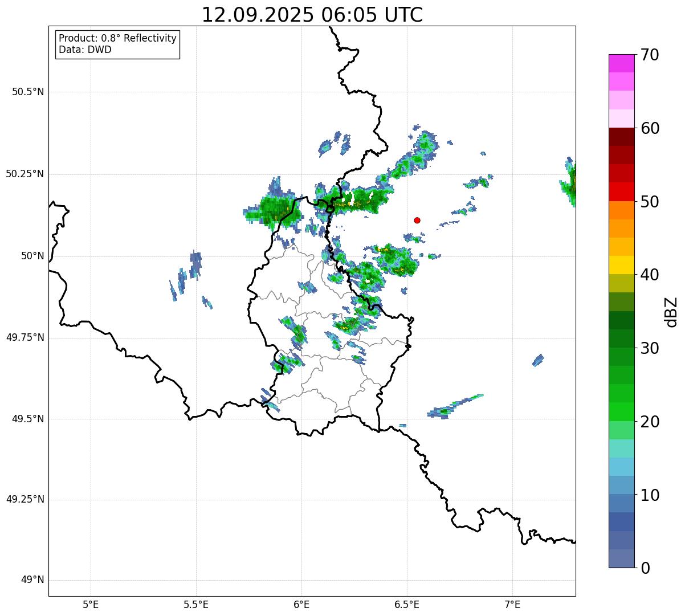Click the 7°E longitude label

(512, 604)
